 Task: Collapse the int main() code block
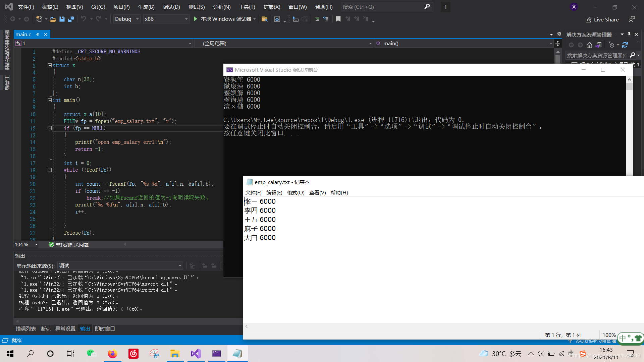[x=50, y=100]
